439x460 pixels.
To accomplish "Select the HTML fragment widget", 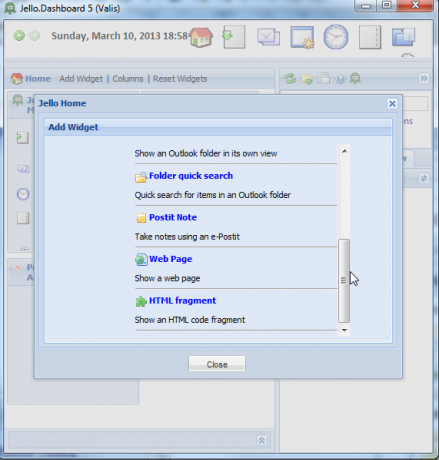I will (x=182, y=301).
